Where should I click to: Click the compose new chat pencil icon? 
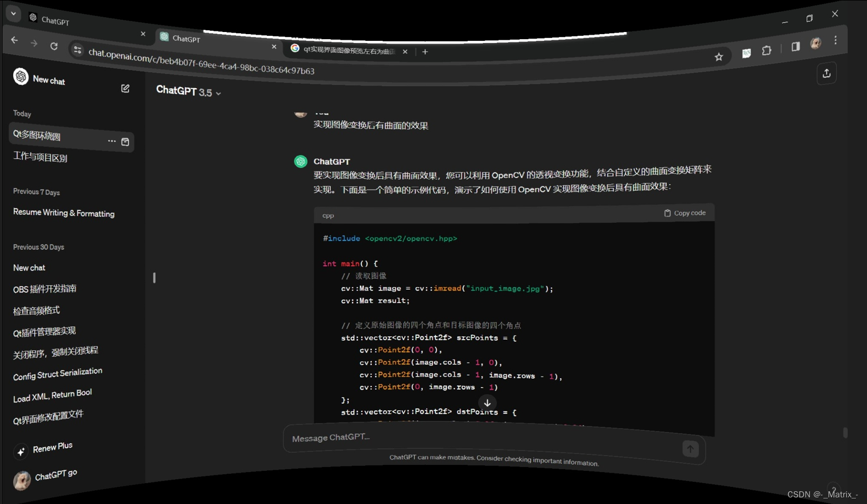pyautogui.click(x=125, y=88)
